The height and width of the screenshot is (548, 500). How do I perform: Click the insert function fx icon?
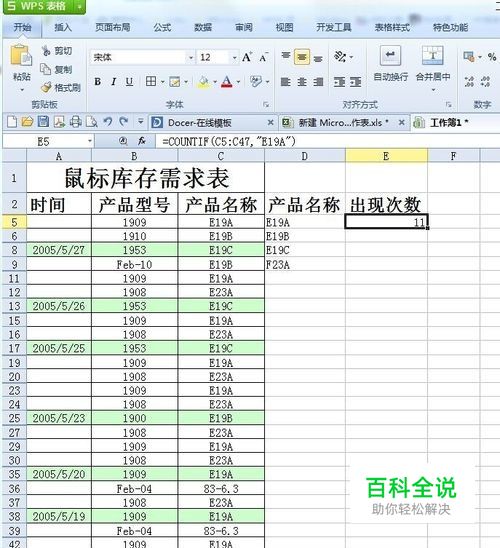[x=142, y=141]
